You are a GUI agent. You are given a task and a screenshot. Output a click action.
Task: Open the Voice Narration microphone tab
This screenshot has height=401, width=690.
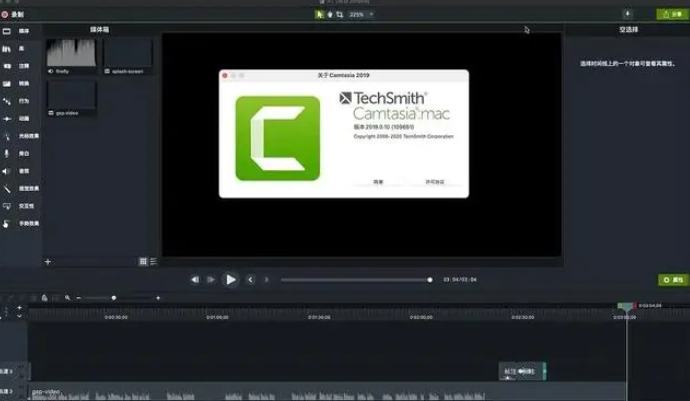tap(9, 153)
